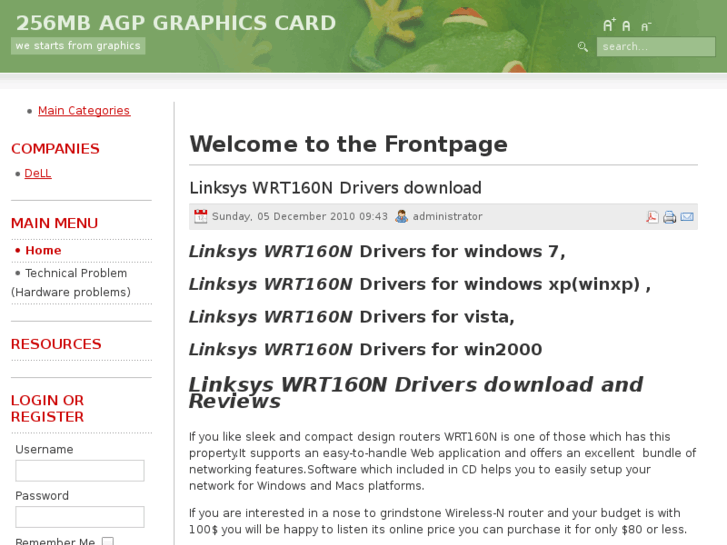The image size is (727, 545).
Task: Click the paragraph starting 'If you are interested'
Action: (438, 521)
